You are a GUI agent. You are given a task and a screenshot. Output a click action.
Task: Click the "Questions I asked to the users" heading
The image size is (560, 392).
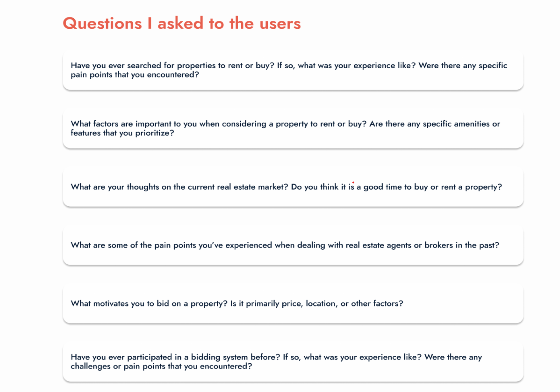click(x=181, y=23)
